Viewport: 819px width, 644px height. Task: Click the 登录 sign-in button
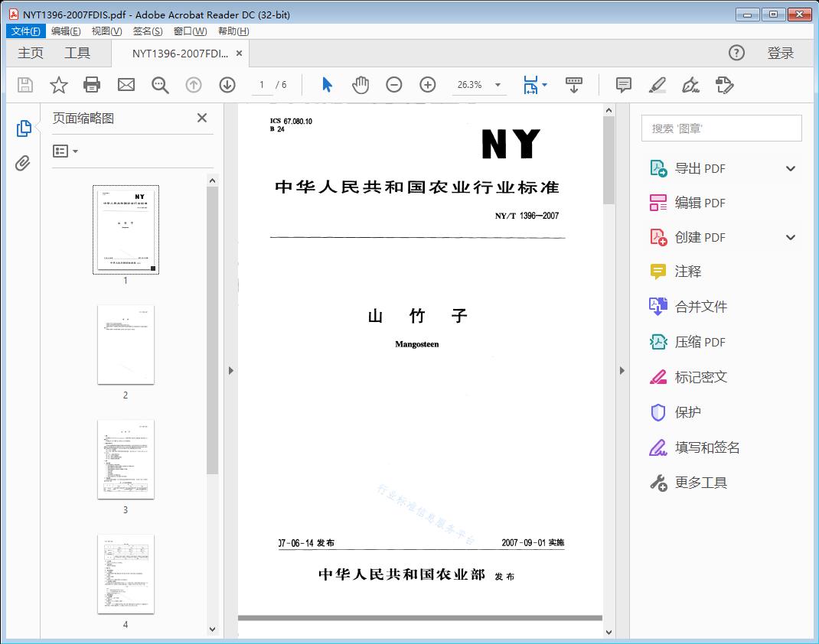point(780,53)
